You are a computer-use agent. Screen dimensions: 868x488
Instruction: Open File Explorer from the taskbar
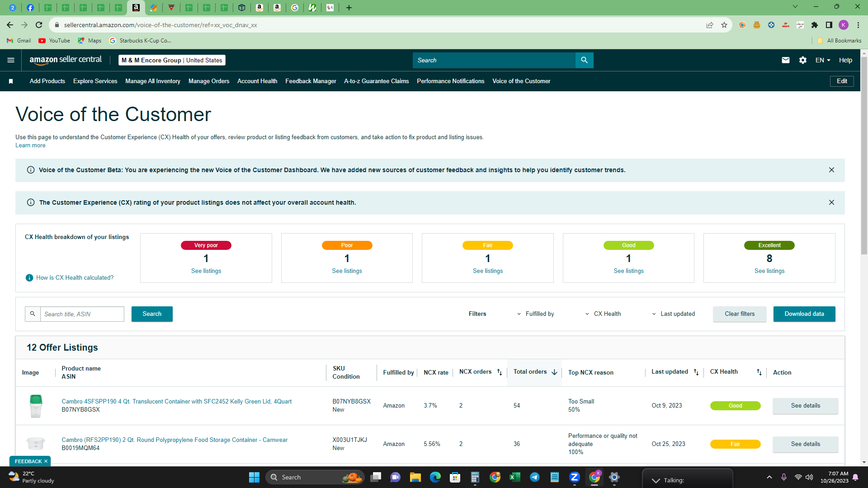click(415, 477)
